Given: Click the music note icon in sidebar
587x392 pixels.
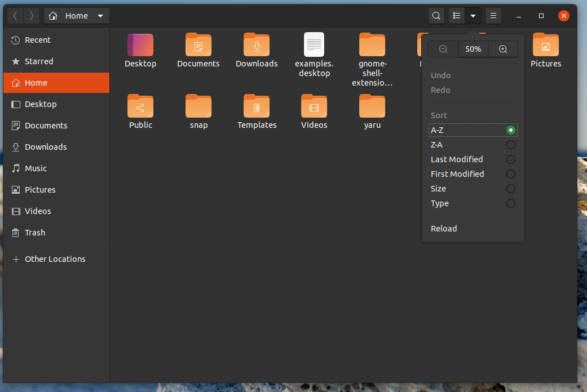Looking at the screenshot, I should click(15, 168).
